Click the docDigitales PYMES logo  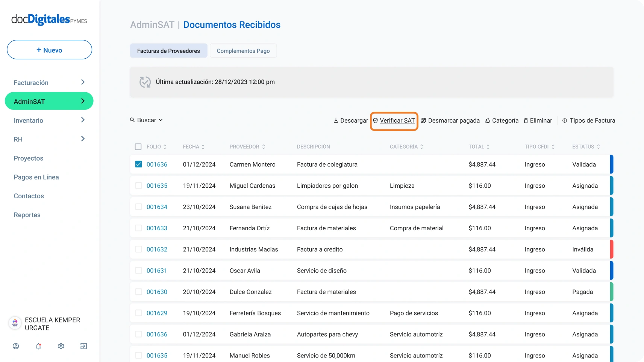(x=49, y=20)
